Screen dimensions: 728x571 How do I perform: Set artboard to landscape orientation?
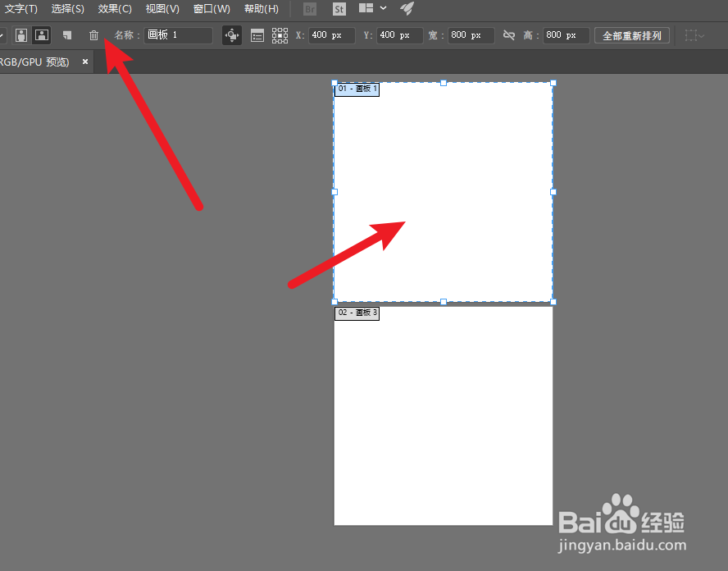tap(42, 35)
